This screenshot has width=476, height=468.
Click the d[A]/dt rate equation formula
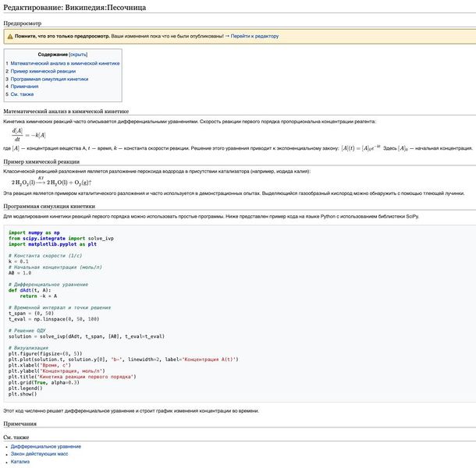pos(30,135)
